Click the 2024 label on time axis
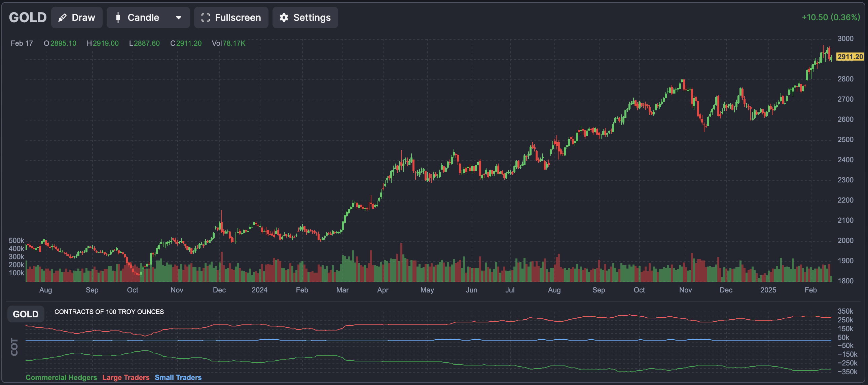The height and width of the screenshot is (385, 868). (259, 290)
